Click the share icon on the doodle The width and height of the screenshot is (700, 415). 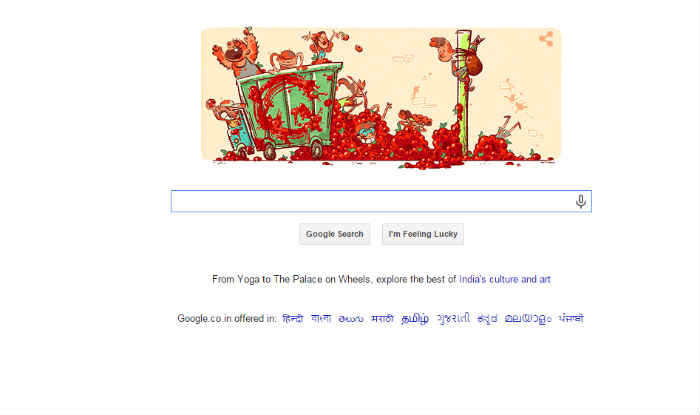[x=546, y=39]
